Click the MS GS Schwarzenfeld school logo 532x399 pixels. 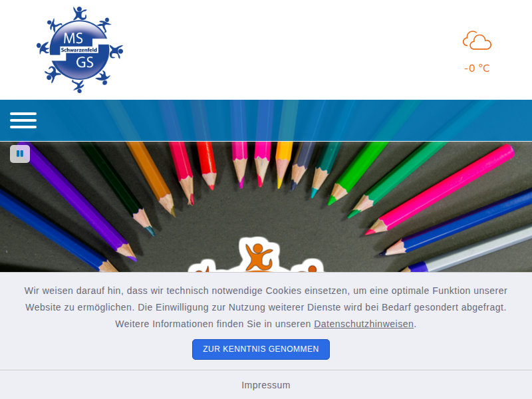(80, 49)
